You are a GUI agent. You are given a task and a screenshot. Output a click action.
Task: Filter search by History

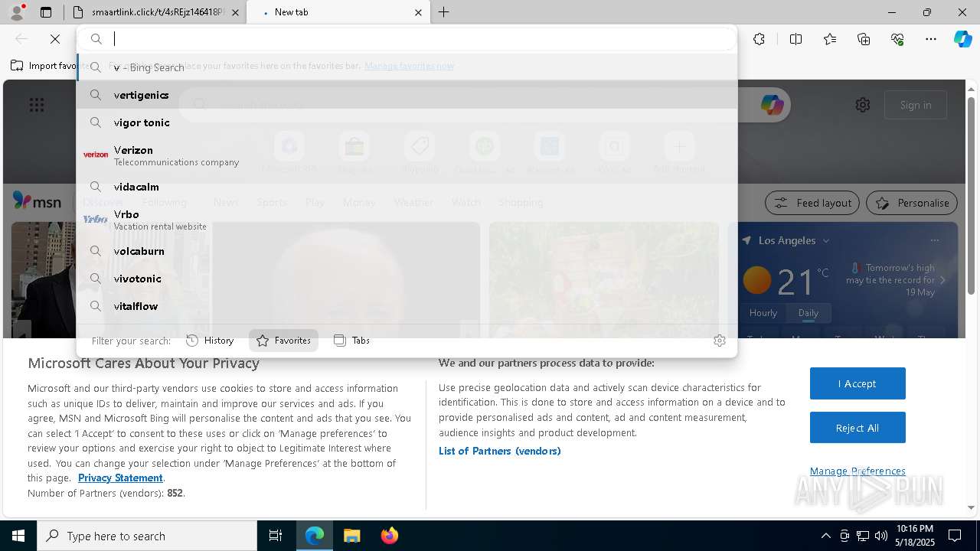click(x=210, y=341)
